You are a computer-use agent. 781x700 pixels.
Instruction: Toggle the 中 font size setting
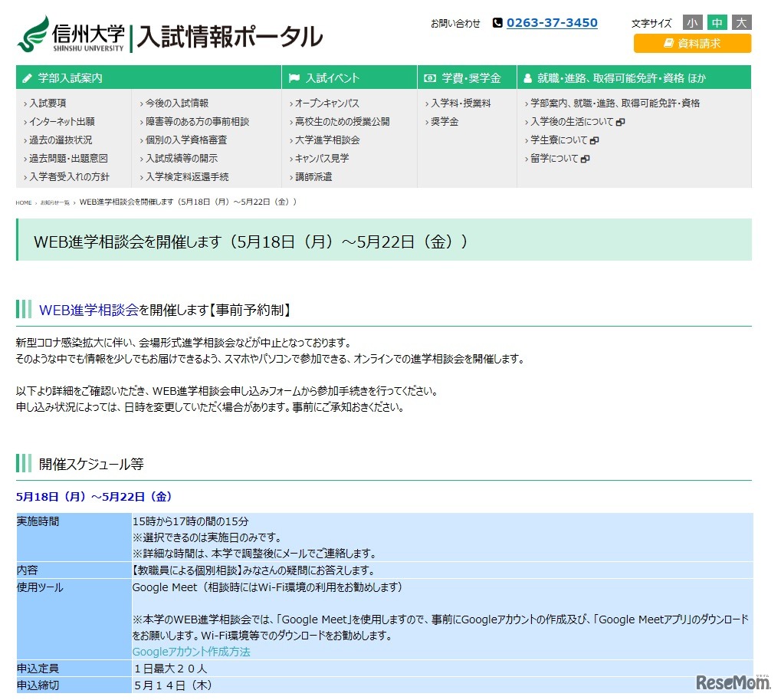[717, 23]
